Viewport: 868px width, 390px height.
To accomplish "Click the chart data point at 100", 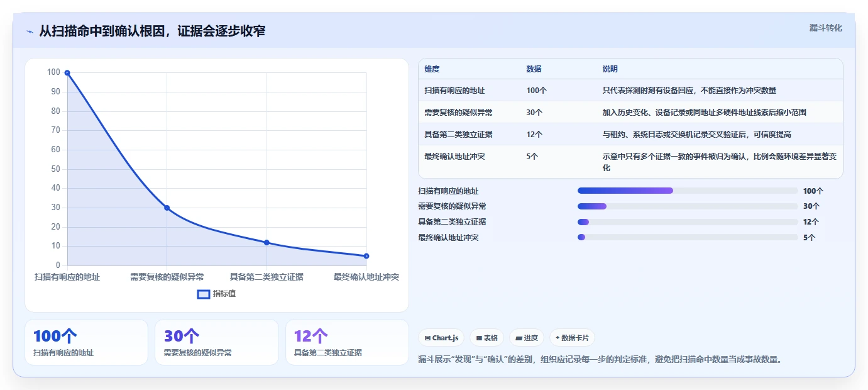I will coord(67,73).
